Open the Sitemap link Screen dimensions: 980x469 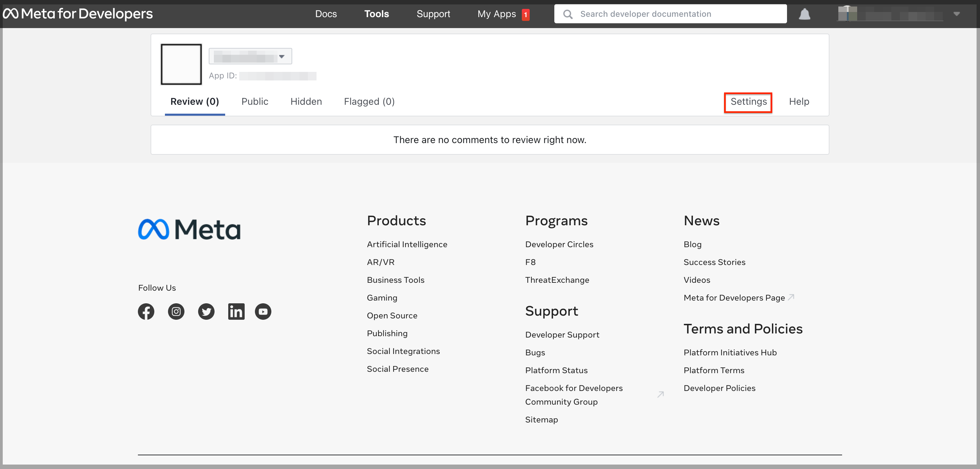click(541, 419)
